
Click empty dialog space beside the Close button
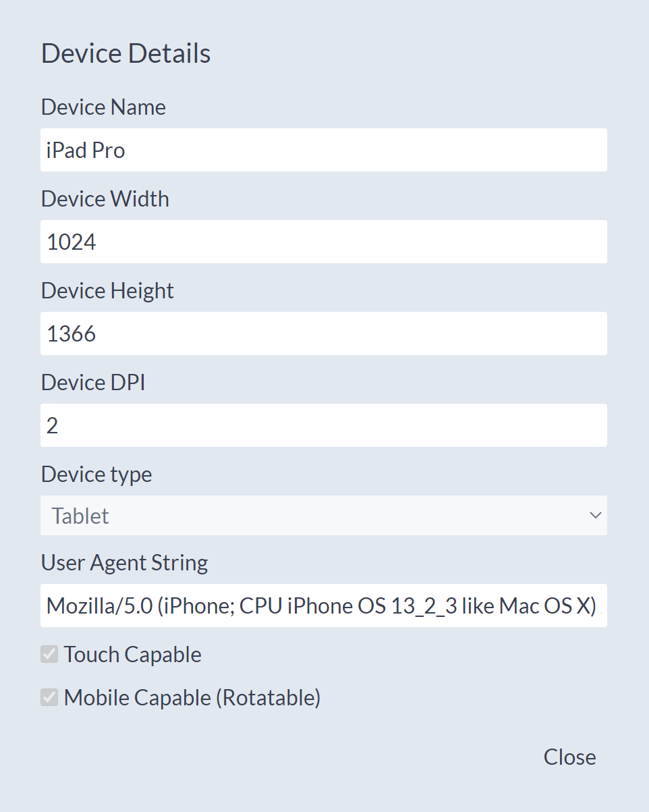[337, 757]
